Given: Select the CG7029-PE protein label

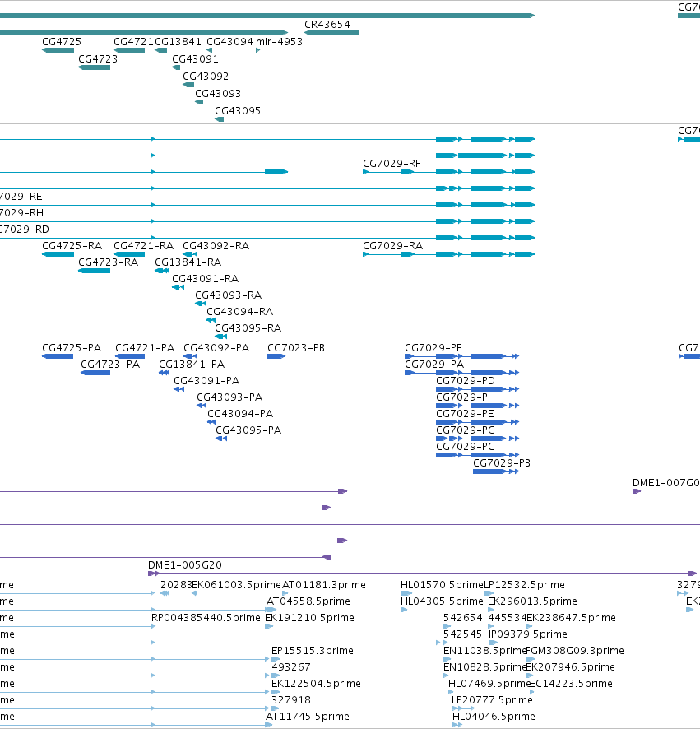Looking at the screenshot, I should point(466,414).
